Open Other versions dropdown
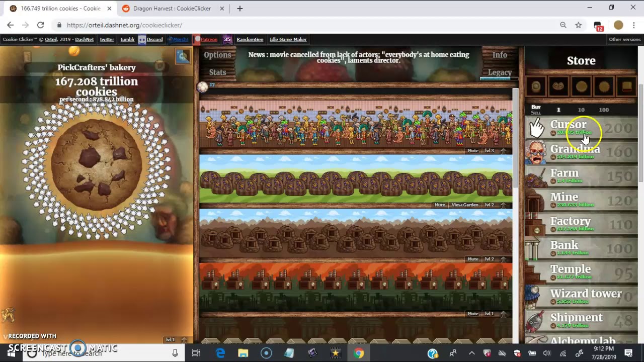This screenshot has height=362, width=644. coord(624,39)
